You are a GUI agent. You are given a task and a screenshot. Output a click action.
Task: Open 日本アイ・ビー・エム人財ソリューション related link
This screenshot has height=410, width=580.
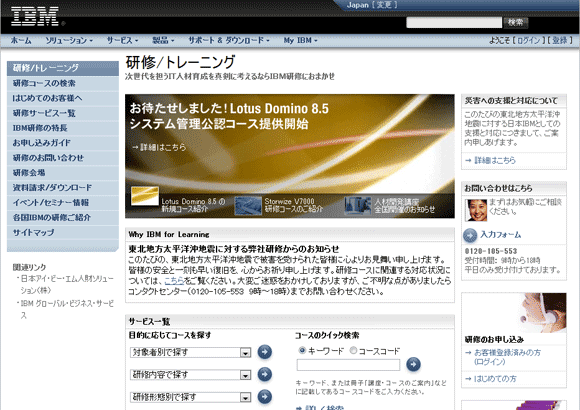pos(67,284)
